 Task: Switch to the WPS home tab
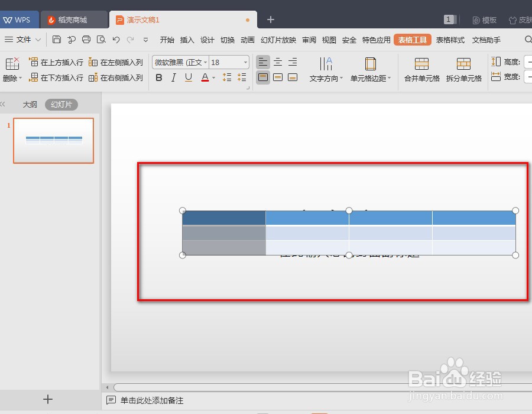coord(18,20)
